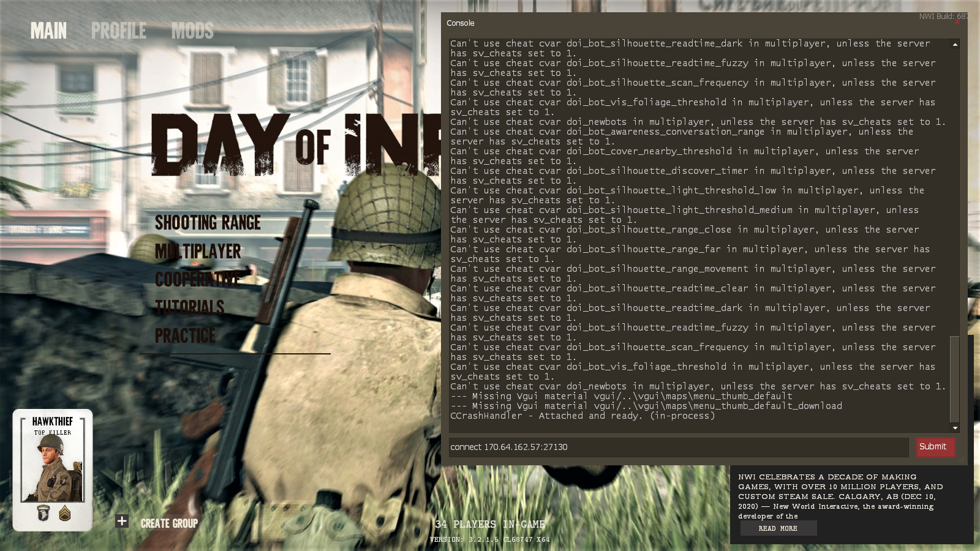The height and width of the screenshot is (551, 980).
Task: Click the doi_bot_cover_nearby_threshold console line
Action: tap(685, 156)
